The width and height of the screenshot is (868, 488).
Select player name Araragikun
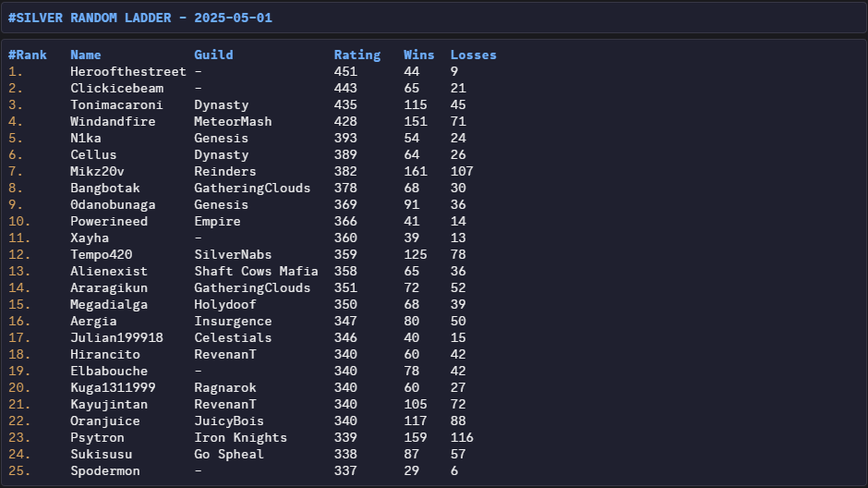(109, 287)
